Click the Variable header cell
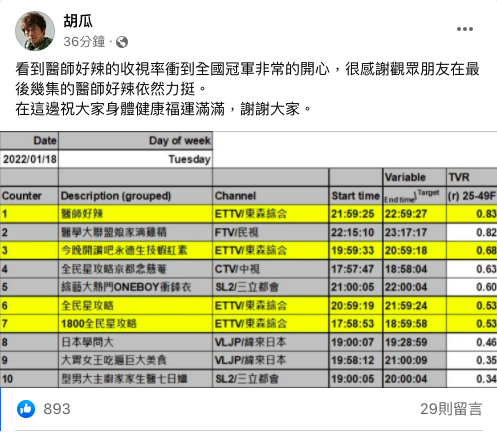Image resolution: width=497 pixels, height=432 pixels. [x=415, y=177]
